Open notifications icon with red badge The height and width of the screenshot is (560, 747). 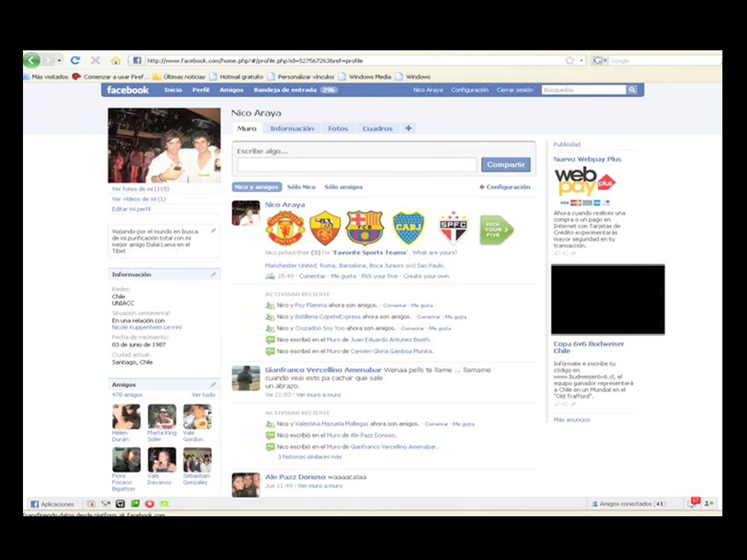coord(693,503)
